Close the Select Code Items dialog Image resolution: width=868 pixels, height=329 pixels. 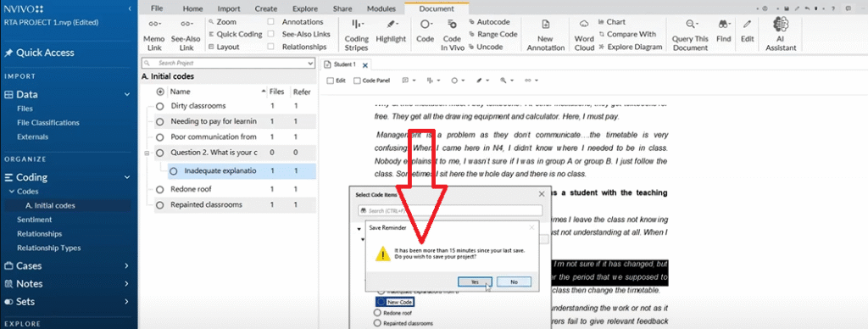[x=542, y=194]
